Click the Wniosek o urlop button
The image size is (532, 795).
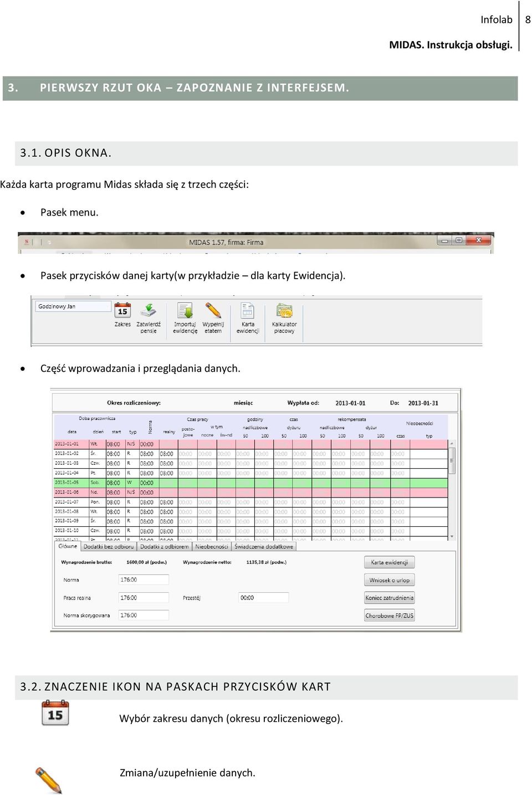point(389,580)
